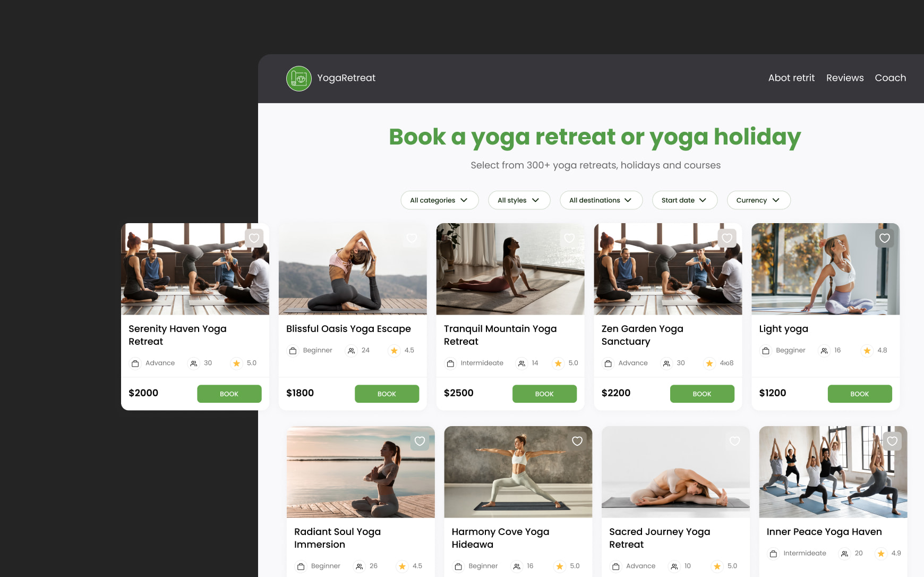Click heart icon on Harmony Cove card
The width and height of the screenshot is (924, 577).
coord(577,441)
